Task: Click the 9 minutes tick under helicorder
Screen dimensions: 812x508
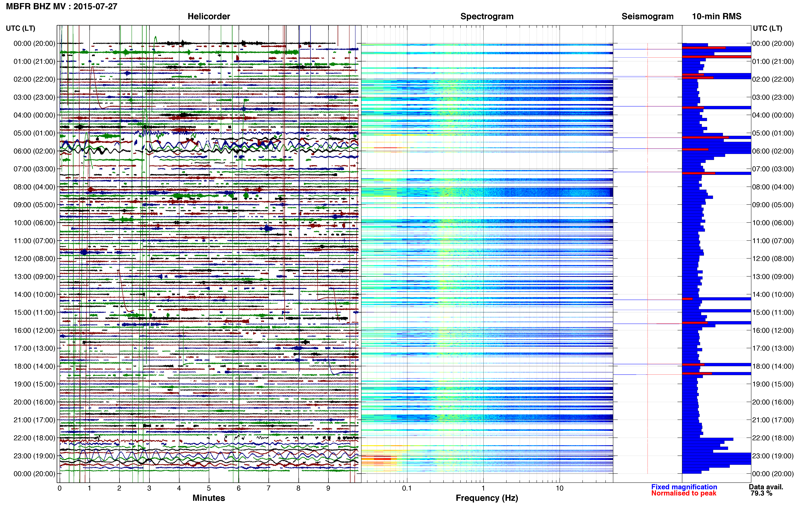Action: pyautogui.click(x=328, y=488)
